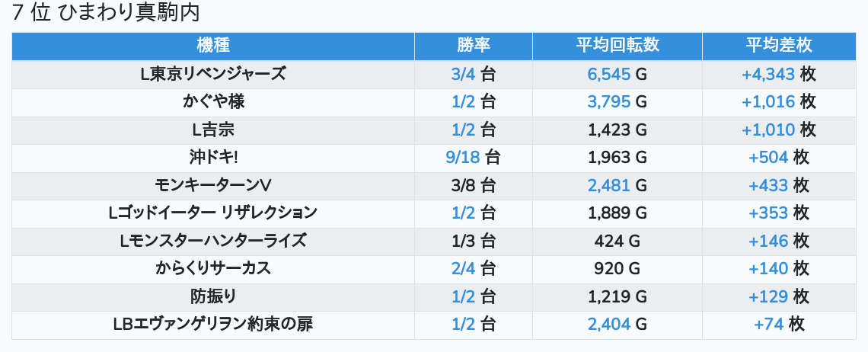This screenshot has height=352, width=868.
Task: Sort by the 勝率 column header
Action: coord(474,46)
